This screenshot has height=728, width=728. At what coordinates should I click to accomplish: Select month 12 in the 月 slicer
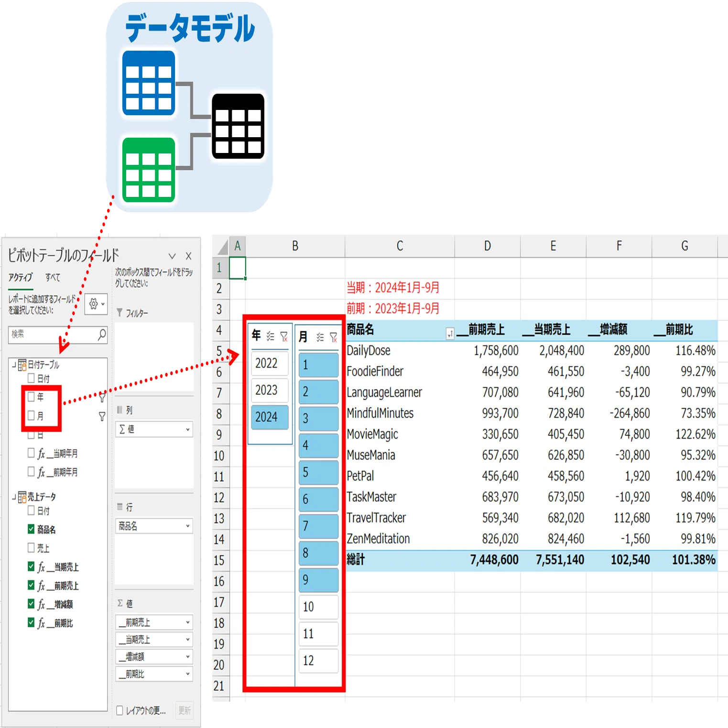click(x=318, y=661)
